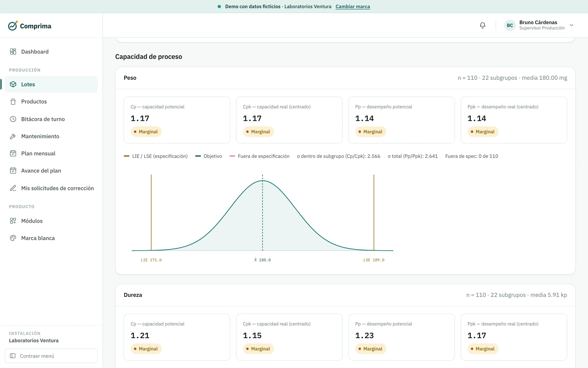Click the Dureza Cpk Marginal badge
This screenshot has width=588, height=368.
(258, 349)
